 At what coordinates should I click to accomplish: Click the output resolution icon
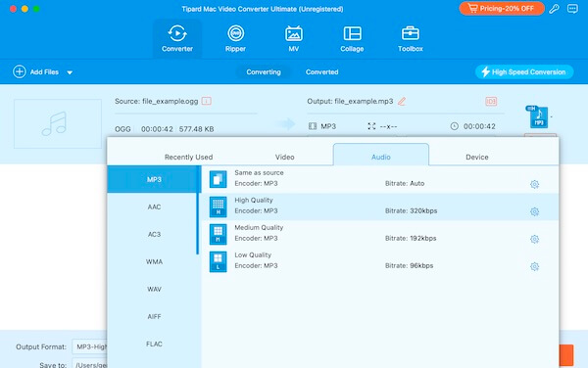point(371,126)
